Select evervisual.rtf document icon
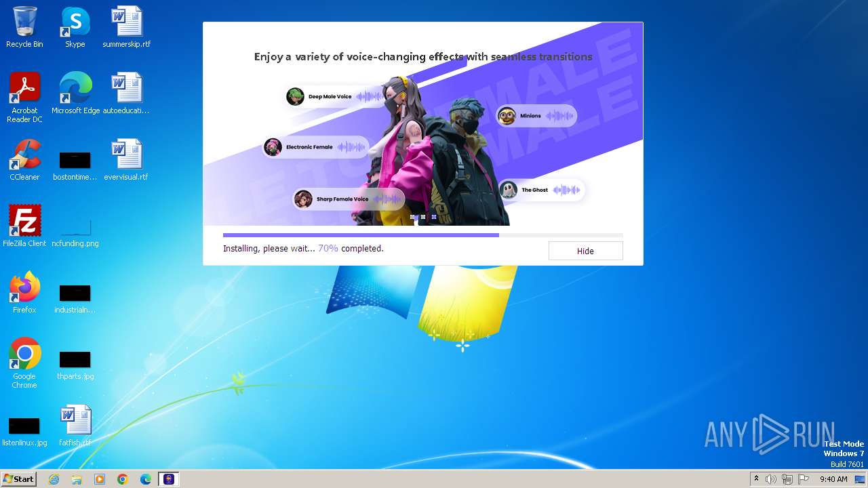Viewport: 868px width, 488px height. coord(127,160)
